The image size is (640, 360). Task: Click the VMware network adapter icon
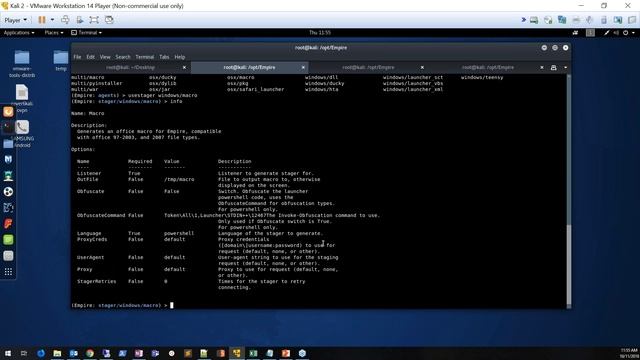click(562, 20)
